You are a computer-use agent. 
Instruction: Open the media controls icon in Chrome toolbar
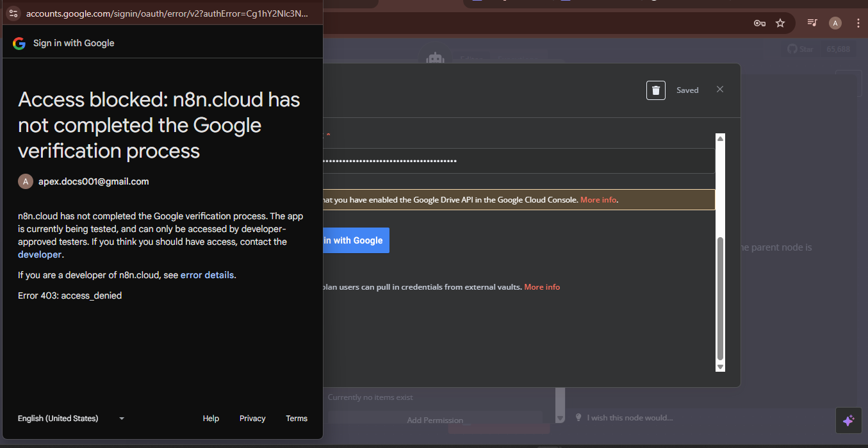(x=812, y=23)
